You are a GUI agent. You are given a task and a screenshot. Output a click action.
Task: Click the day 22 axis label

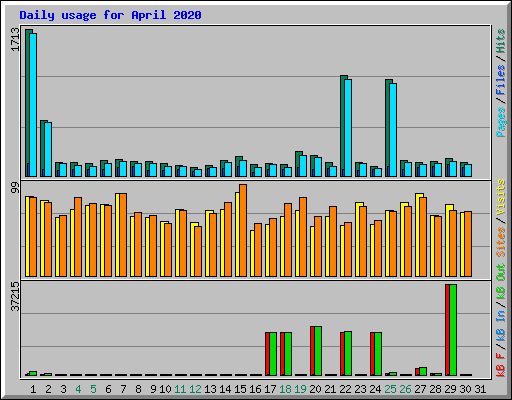tap(345, 389)
